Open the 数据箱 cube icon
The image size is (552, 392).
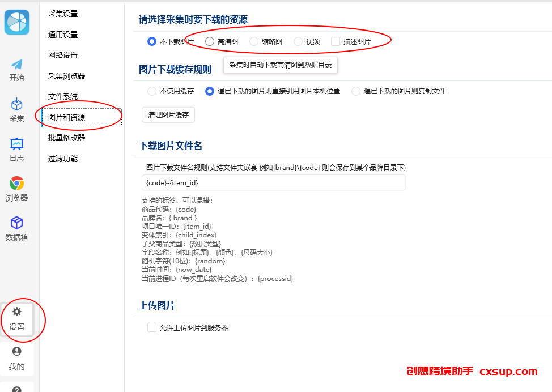(x=16, y=223)
